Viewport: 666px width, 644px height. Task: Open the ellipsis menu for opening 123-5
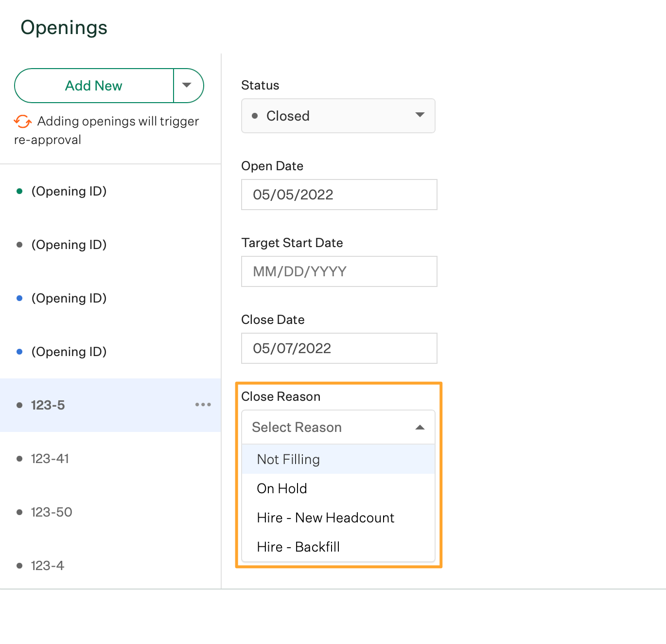(x=203, y=404)
